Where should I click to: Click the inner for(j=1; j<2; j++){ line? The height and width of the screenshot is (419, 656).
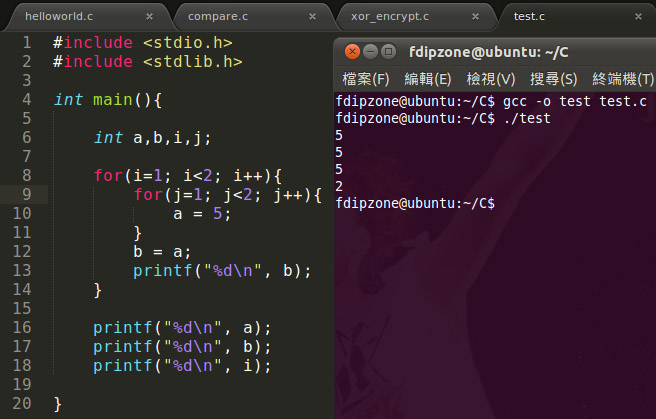pyautogui.click(x=228, y=194)
